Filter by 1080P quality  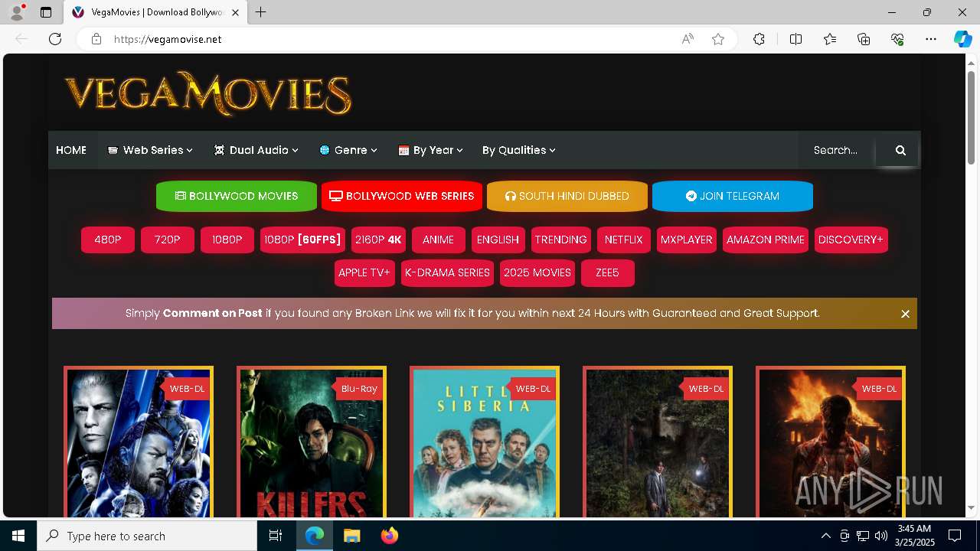[x=227, y=240]
